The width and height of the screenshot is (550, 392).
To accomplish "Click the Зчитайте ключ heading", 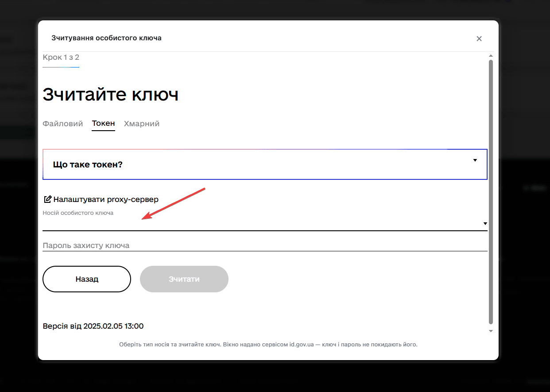I will point(110,94).
